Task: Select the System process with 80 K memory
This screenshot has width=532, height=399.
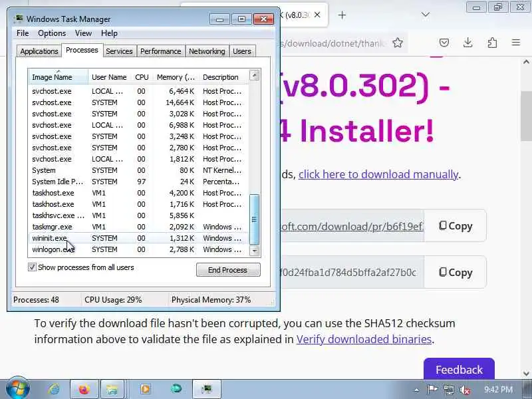Action: 139,170
